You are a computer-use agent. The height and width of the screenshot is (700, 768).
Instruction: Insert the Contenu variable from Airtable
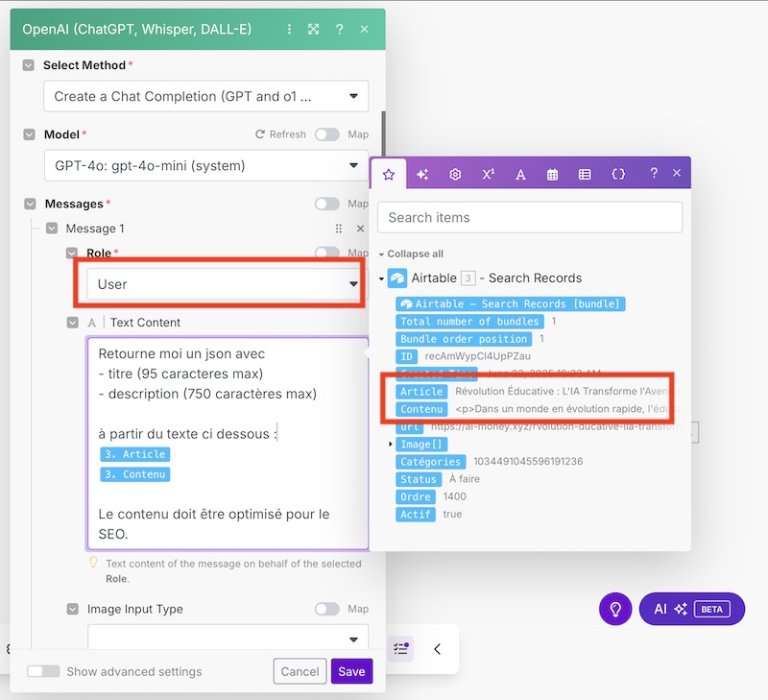pos(421,409)
